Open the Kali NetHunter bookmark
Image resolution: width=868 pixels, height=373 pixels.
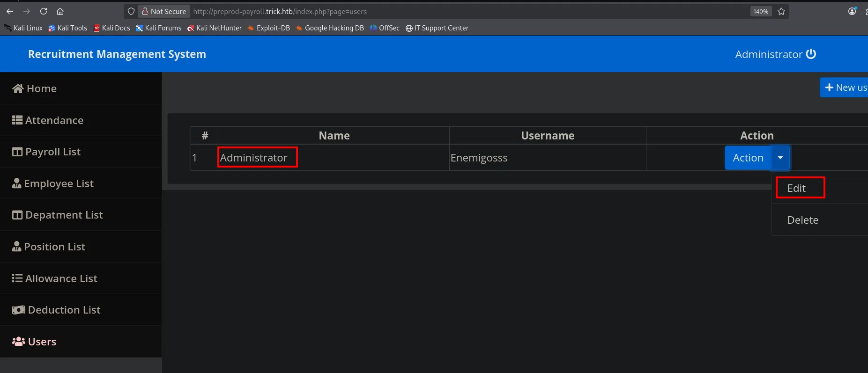tap(215, 28)
